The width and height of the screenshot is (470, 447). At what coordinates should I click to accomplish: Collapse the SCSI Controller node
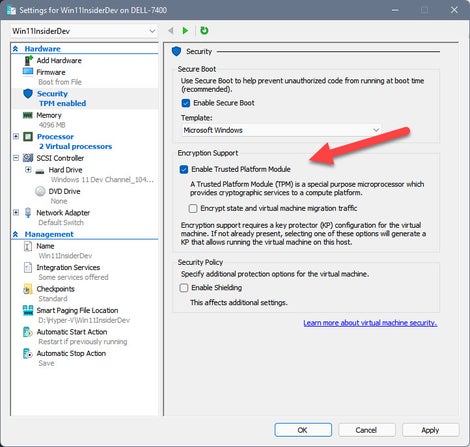coord(16,158)
